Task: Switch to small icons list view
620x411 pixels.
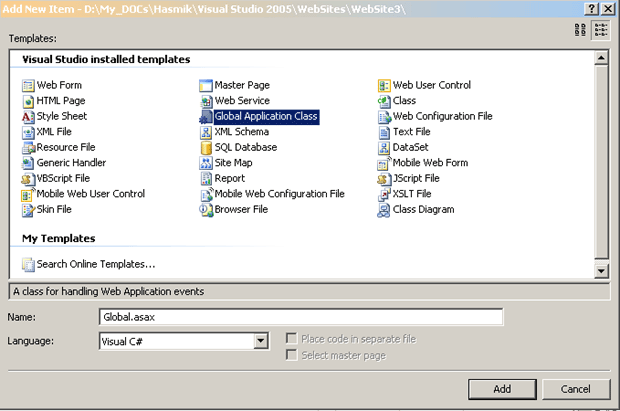Action: tap(601, 30)
